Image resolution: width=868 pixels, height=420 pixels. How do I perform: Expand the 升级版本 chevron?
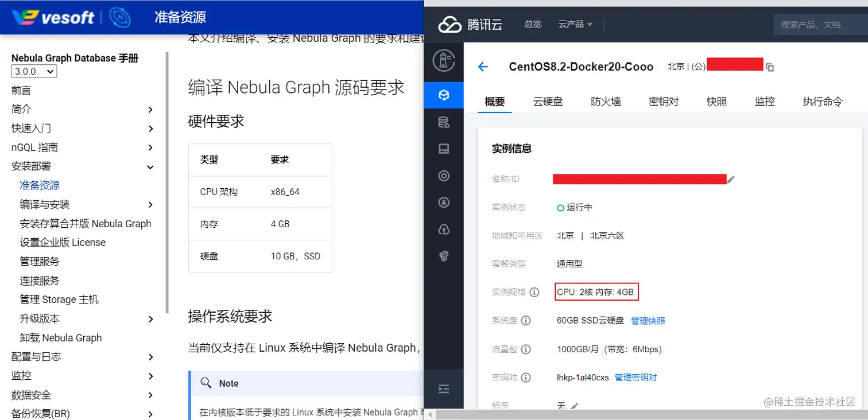150,319
